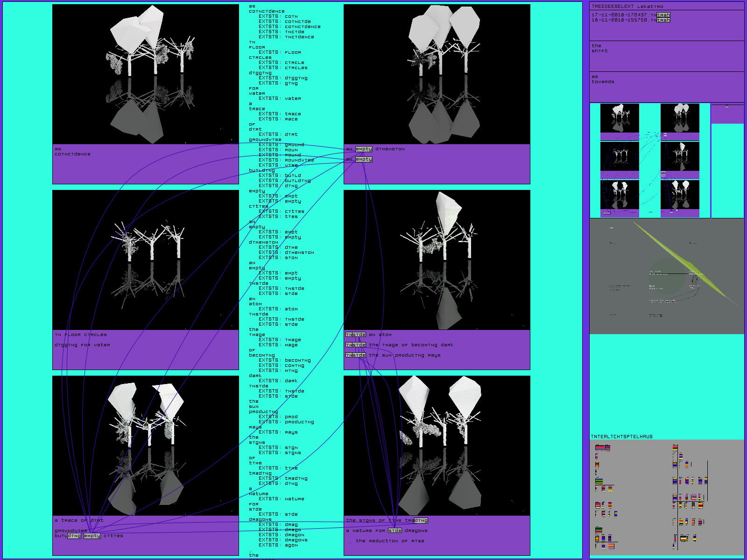Click the highlighted 'empty' tag before 'dimension'
Viewport: 747px width, 560px height.
pyautogui.click(x=364, y=149)
